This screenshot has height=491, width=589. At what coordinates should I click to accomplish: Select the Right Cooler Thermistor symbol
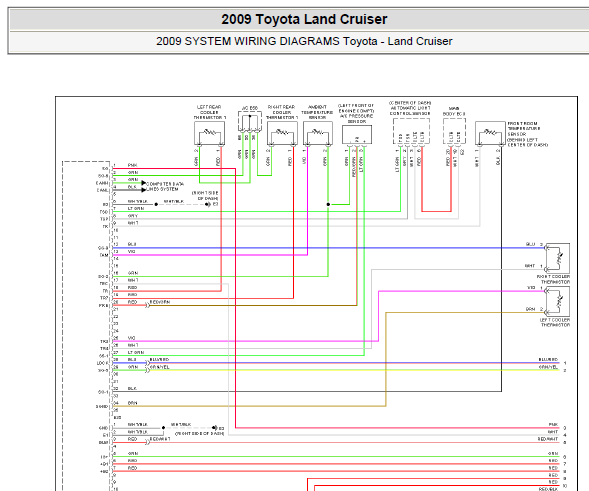point(558,258)
